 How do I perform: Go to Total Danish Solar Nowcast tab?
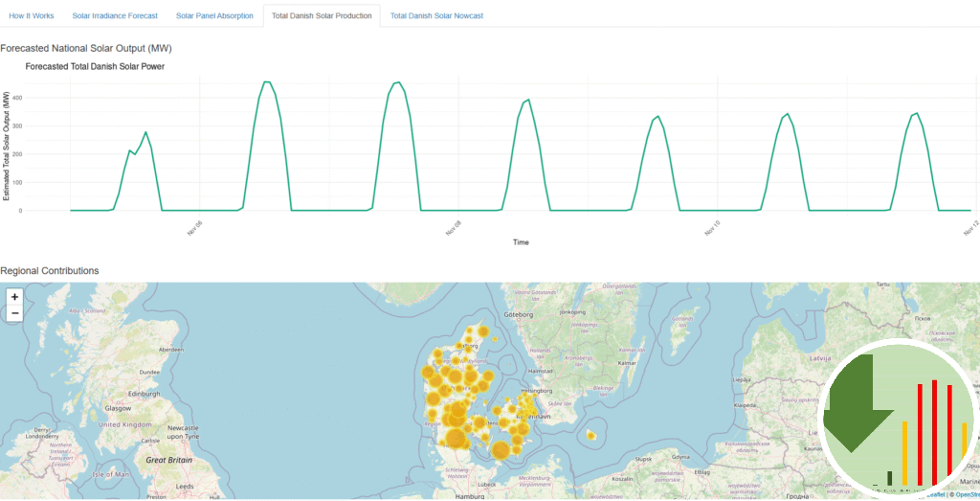pos(436,16)
